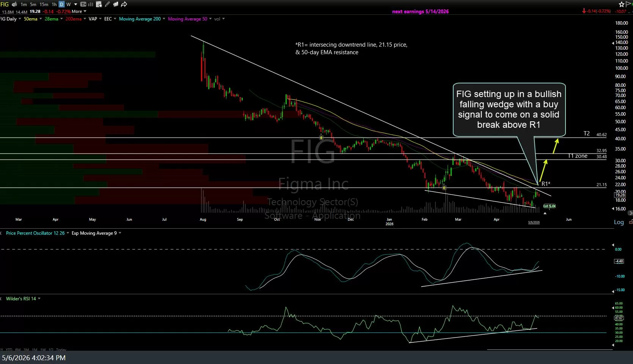
Task: Click the notes/pages icon in toolbar
Action: (115, 5)
